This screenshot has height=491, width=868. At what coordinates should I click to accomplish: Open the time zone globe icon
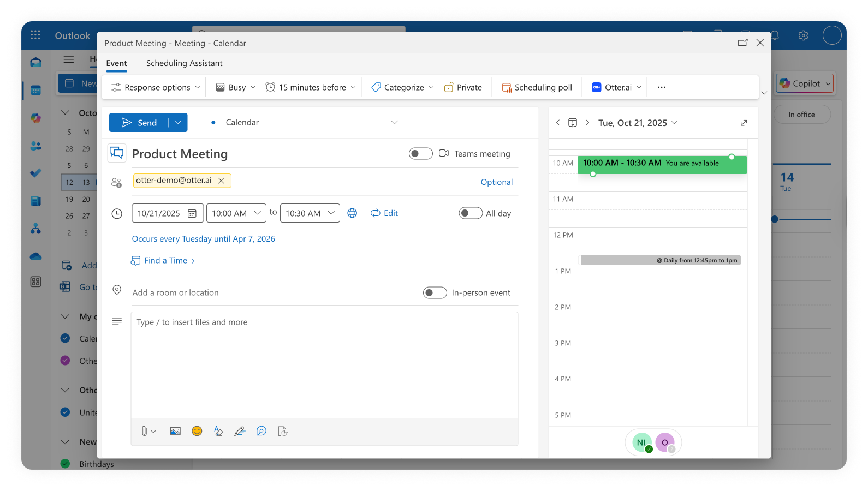[x=352, y=213]
